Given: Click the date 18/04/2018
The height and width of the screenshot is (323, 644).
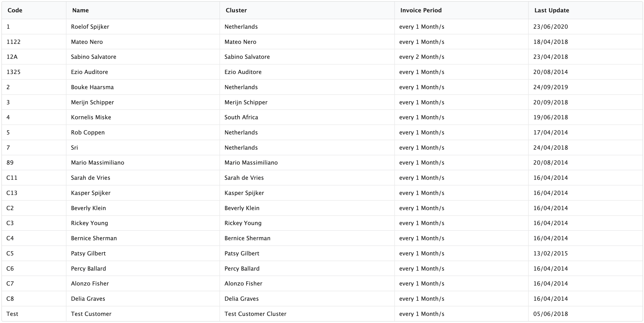Looking at the screenshot, I should [551, 42].
